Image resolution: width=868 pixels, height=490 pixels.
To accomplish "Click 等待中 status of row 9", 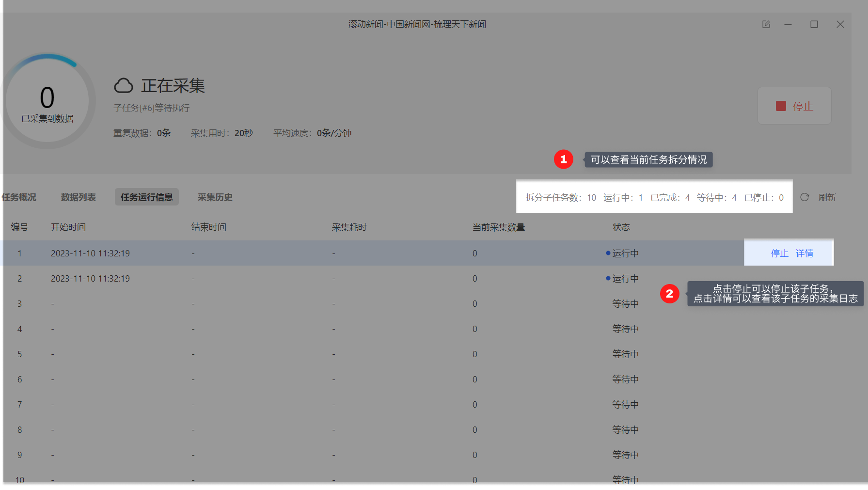I will (x=626, y=455).
